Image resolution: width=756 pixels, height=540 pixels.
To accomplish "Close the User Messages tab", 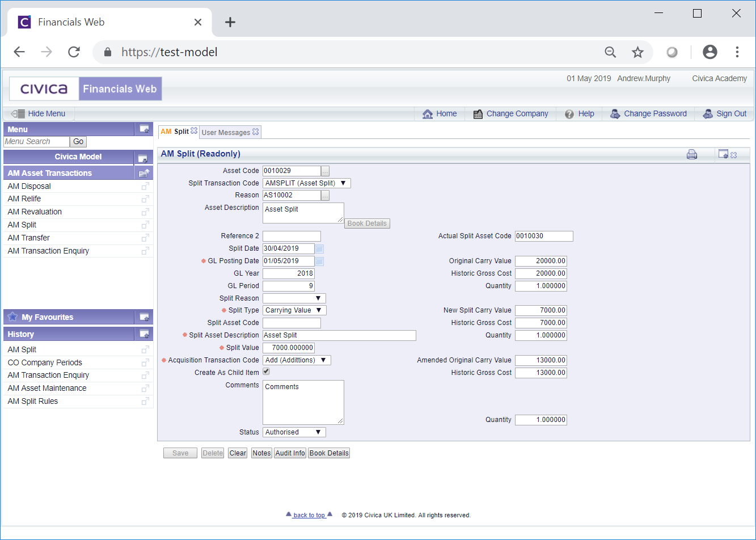I will 256,132.
